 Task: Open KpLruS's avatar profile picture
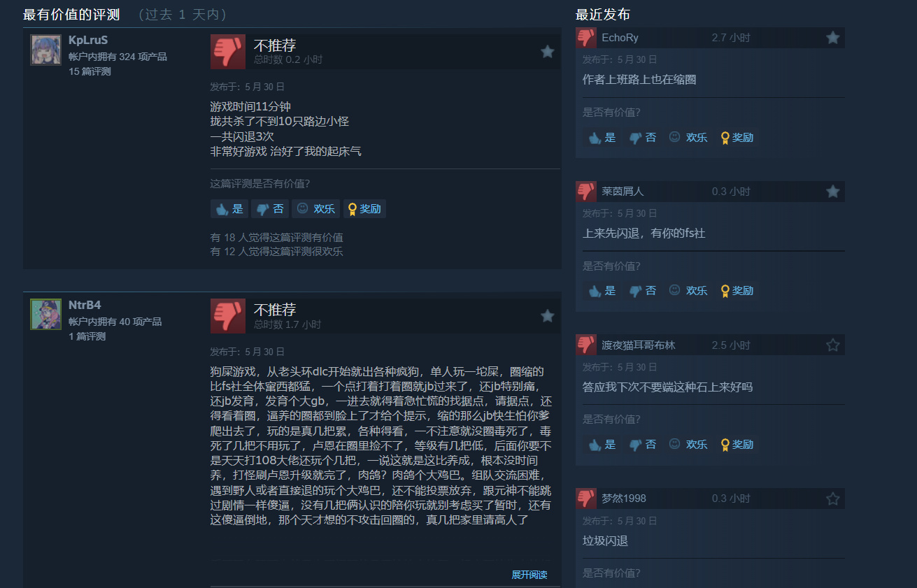(x=46, y=50)
